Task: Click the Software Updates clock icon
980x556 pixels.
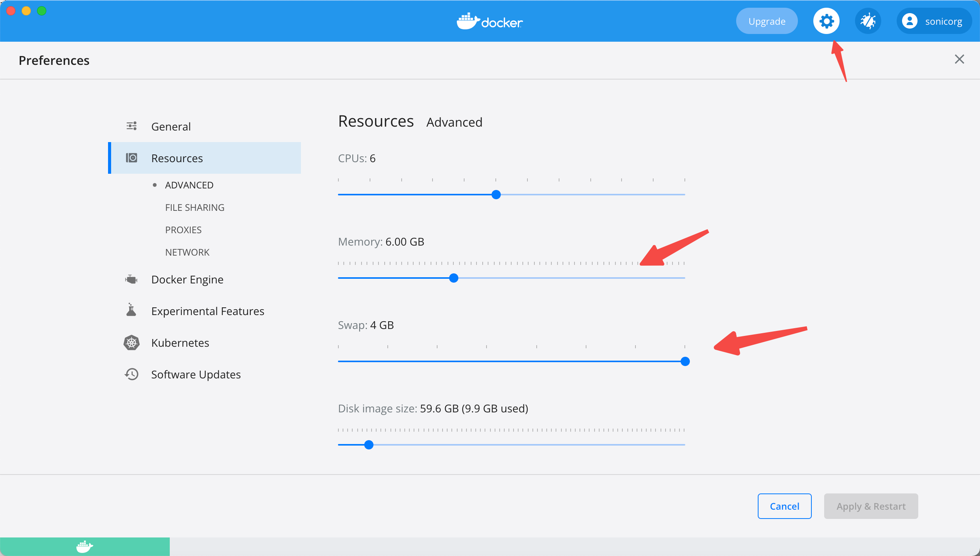Action: click(x=131, y=374)
